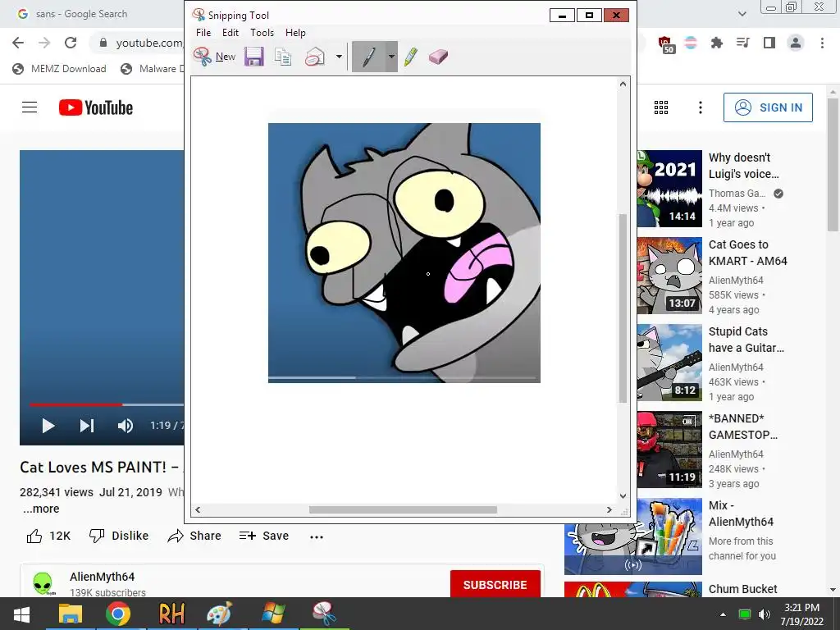Click the horizontal scrollbar in Snipping Tool
This screenshot has height=630, width=840.
403,509
